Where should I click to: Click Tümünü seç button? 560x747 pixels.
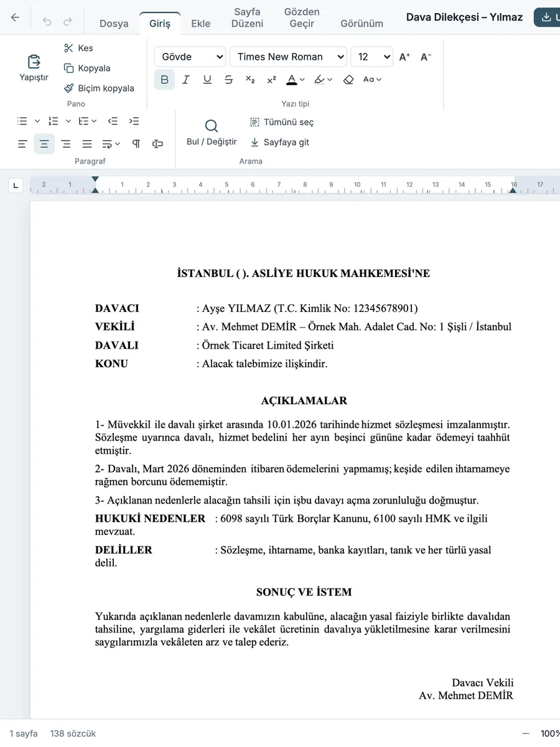[282, 122]
